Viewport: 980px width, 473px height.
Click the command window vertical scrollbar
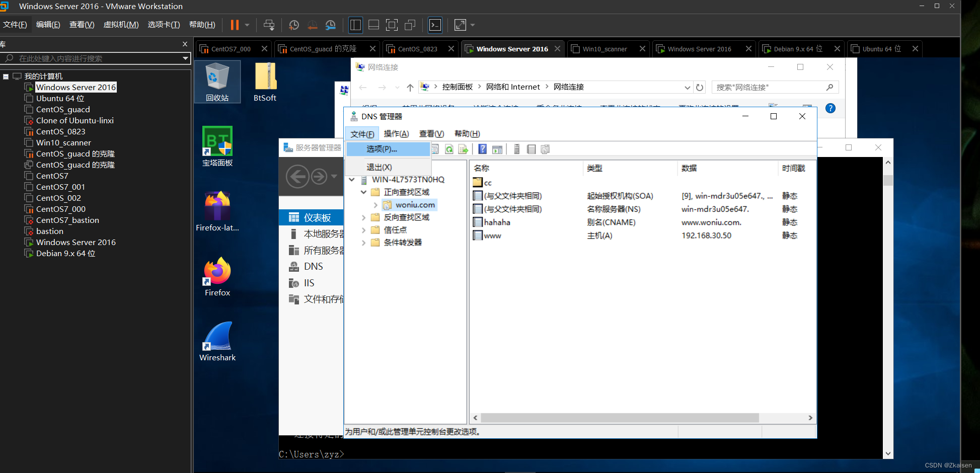[888, 180]
